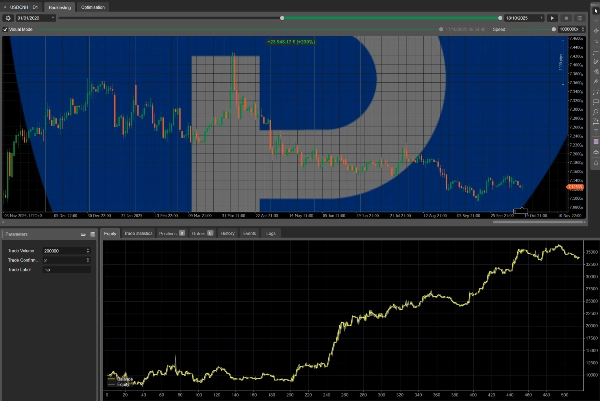Image resolution: width=600 pixels, height=401 pixels.
Task: Start the backtest with the play button
Action: 552,18
